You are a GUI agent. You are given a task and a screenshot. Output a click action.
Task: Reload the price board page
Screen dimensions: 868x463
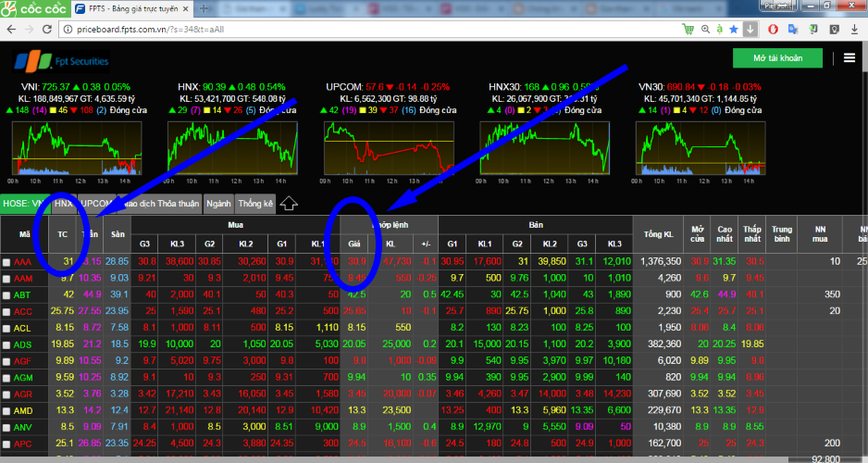pyautogui.click(x=47, y=30)
